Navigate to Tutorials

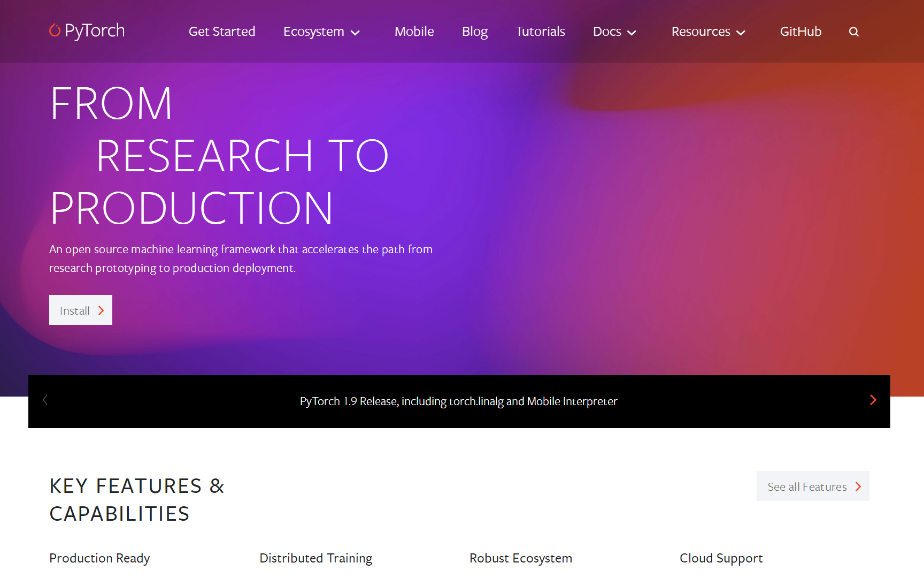[540, 32]
